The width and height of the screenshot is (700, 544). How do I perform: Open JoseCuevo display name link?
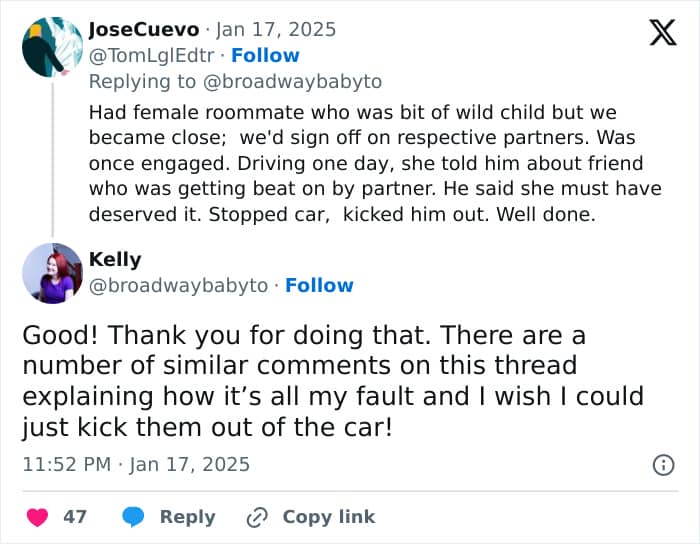(144, 30)
